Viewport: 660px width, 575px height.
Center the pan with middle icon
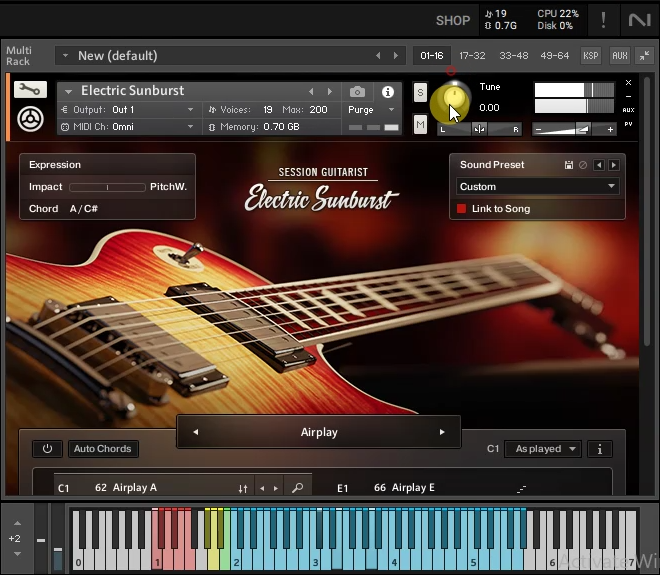coord(479,129)
